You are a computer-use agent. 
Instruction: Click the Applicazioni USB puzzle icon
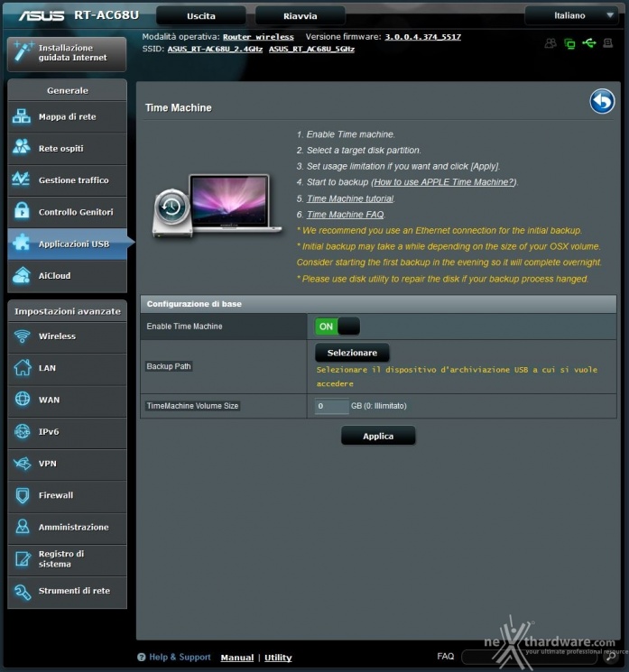[22, 243]
